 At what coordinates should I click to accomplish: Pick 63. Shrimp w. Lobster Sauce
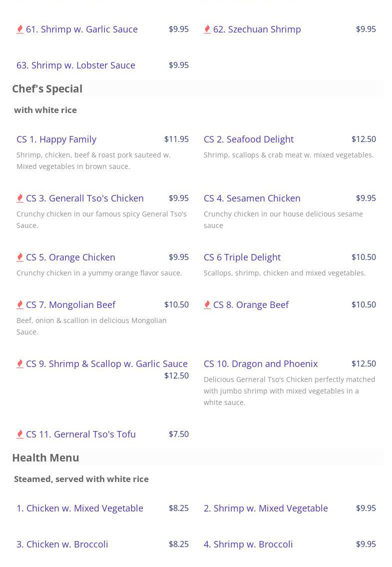[76, 65]
